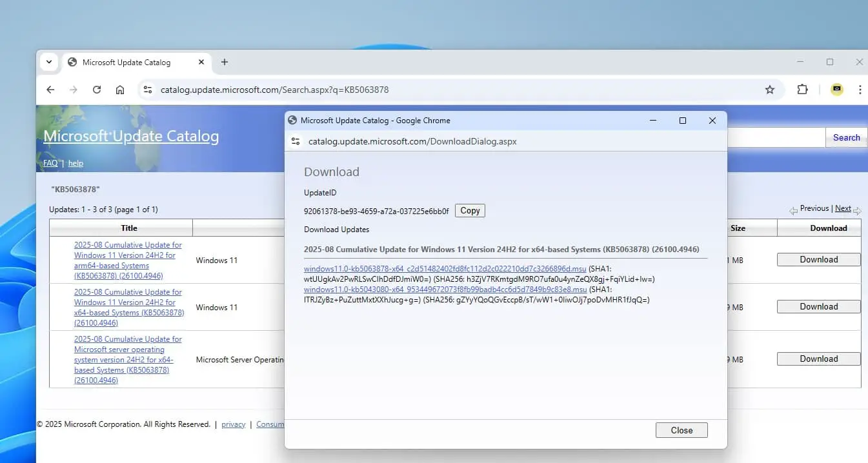Minimize the main Chrome window
This screenshot has height=463, width=868.
801,63
